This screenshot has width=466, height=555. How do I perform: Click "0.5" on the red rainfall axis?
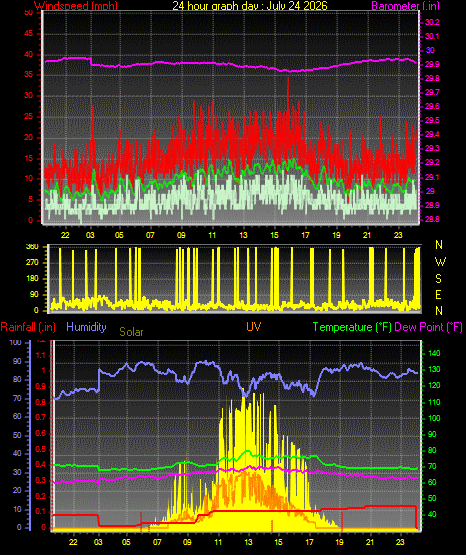pyautogui.click(x=41, y=449)
